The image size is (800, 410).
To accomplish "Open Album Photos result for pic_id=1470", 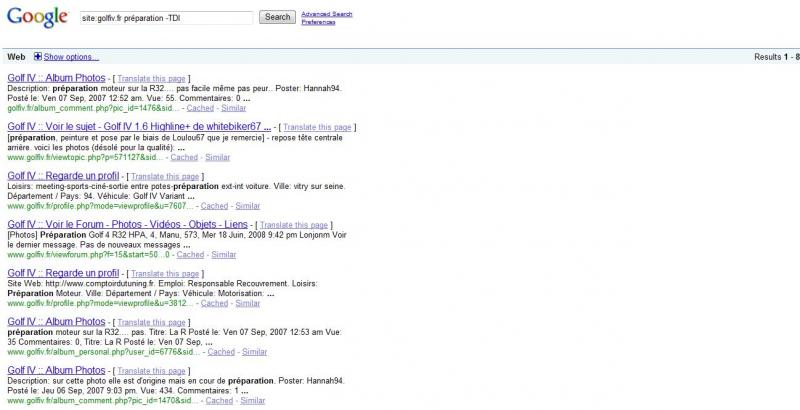I will click(x=56, y=370).
